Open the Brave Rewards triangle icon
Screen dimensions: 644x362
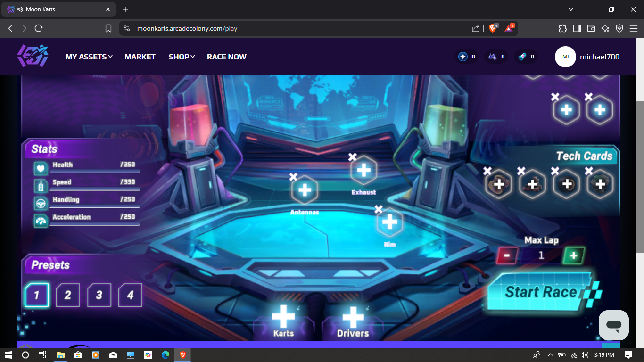[x=509, y=28]
